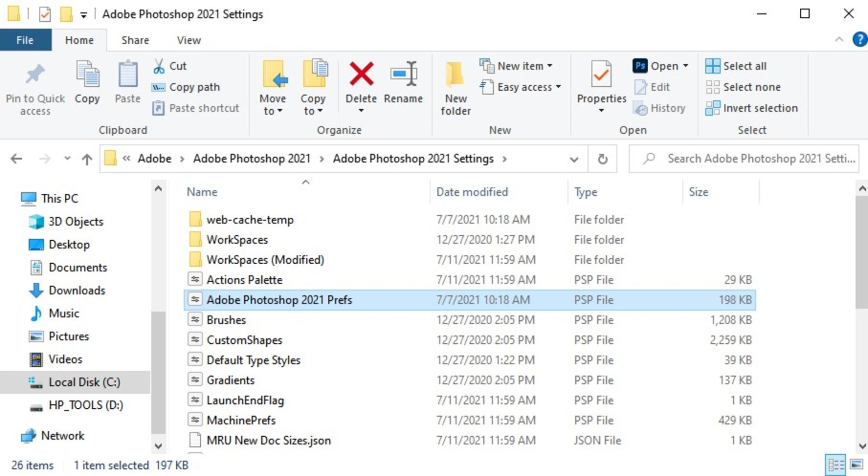The height and width of the screenshot is (476, 868).
Task: Click the Properties quick access toolbar icon
Action: pos(45,14)
